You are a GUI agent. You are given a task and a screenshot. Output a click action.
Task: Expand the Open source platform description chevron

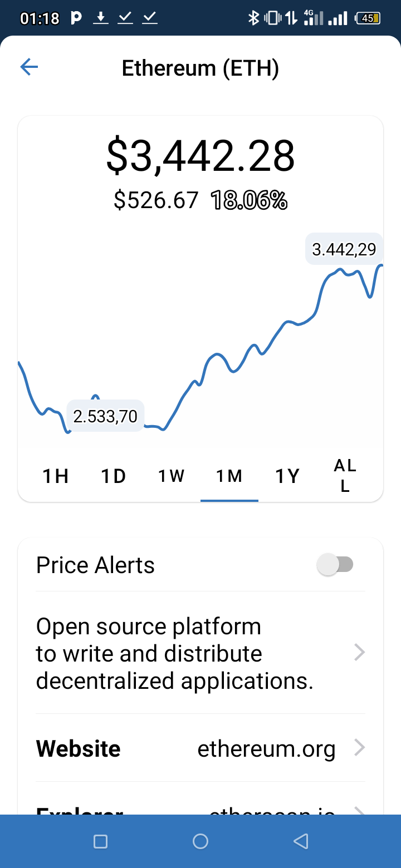coord(360,652)
